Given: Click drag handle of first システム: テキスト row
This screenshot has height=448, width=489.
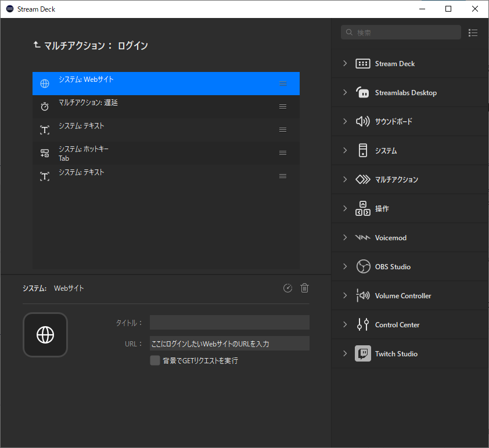Looking at the screenshot, I should pyautogui.click(x=283, y=130).
